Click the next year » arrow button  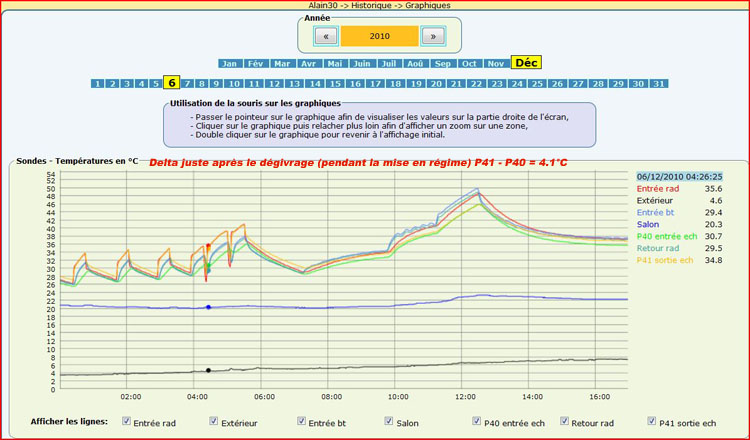432,36
